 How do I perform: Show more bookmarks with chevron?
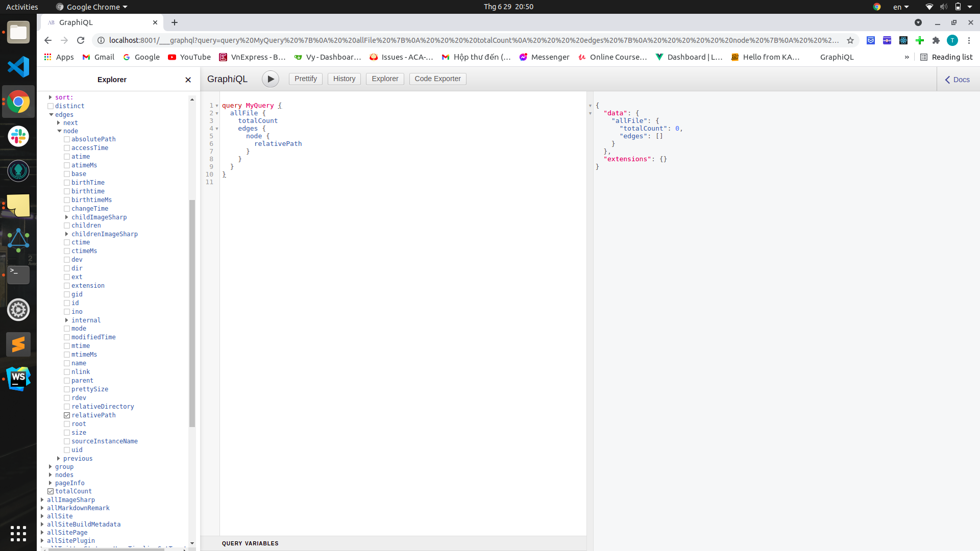[x=907, y=57]
